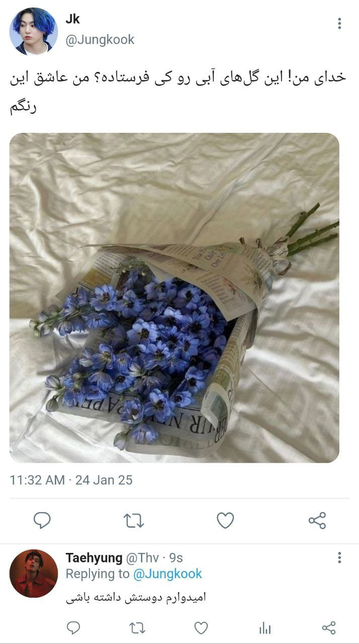Follow the @Jungkook mention in Replying to
Screen dimensions: 359x644
[167, 574]
